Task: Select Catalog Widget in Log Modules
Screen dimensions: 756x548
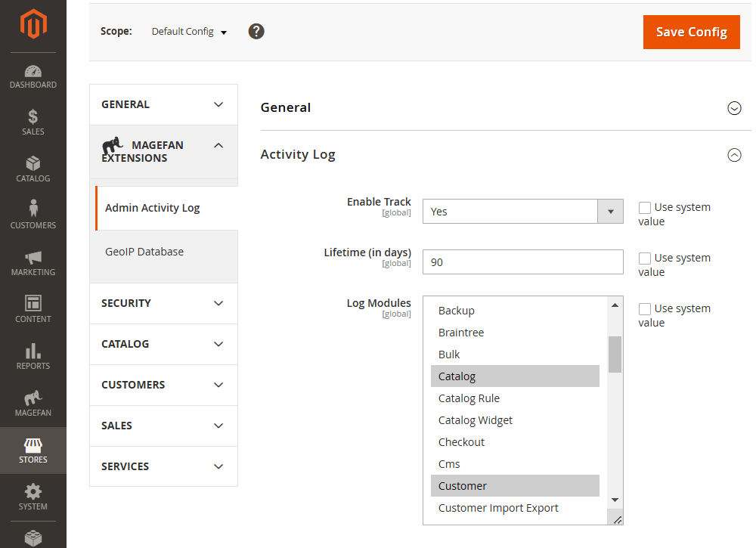Action: 515,420
